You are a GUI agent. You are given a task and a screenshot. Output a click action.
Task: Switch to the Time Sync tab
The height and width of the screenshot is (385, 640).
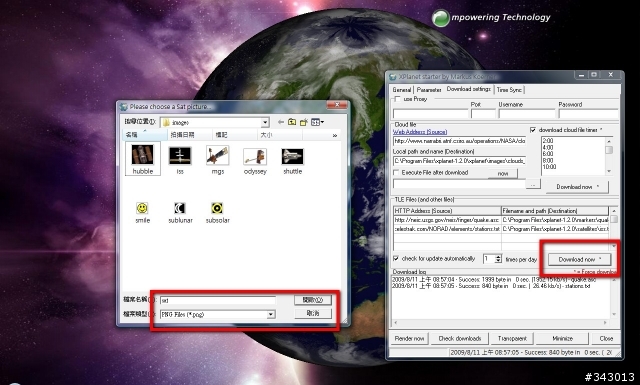coord(509,89)
